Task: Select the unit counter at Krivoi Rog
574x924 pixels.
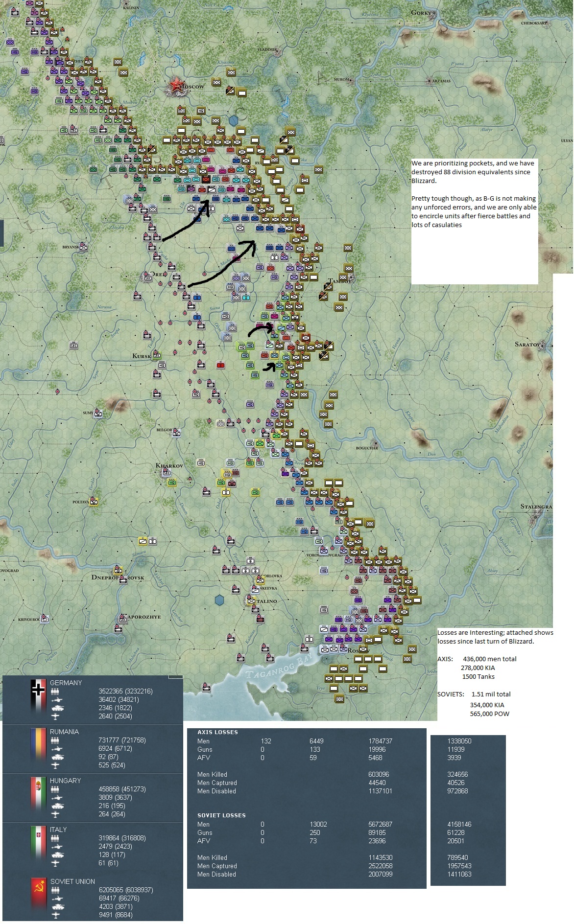Action: [x=45, y=619]
